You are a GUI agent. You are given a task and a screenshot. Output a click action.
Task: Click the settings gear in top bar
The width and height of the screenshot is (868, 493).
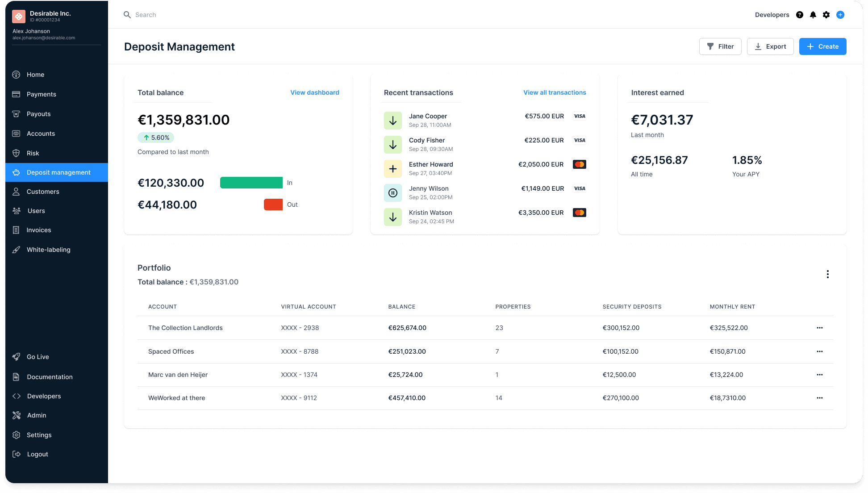click(x=826, y=15)
